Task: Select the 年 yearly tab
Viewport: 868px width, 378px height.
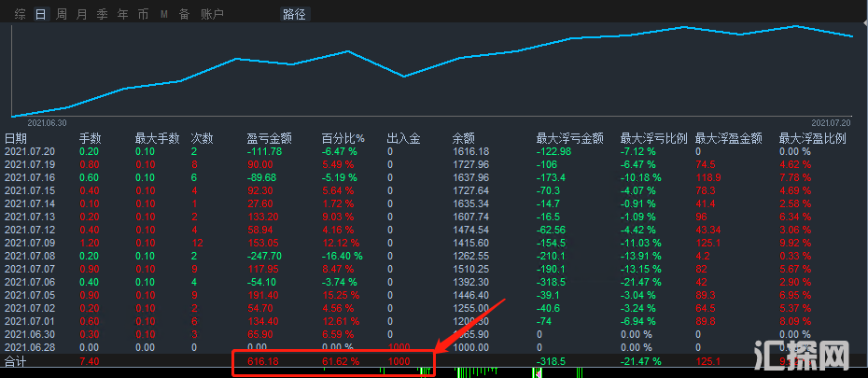Action: (x=122, y=14)
